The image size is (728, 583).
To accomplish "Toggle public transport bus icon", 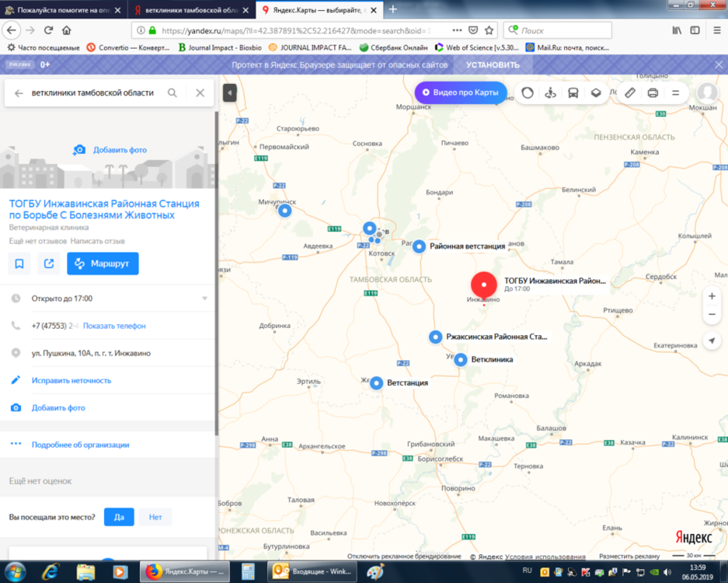I will click(x=573, y=93).
